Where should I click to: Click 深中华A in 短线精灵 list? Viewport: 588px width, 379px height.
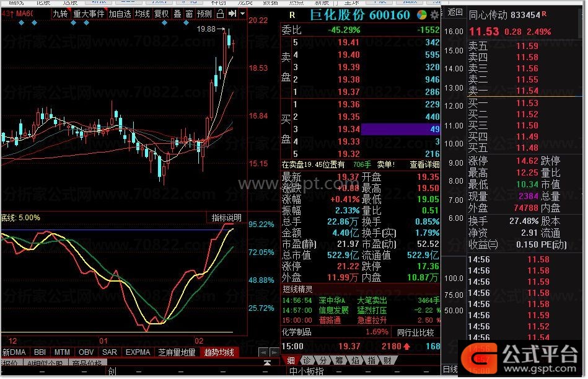(332, 301)
